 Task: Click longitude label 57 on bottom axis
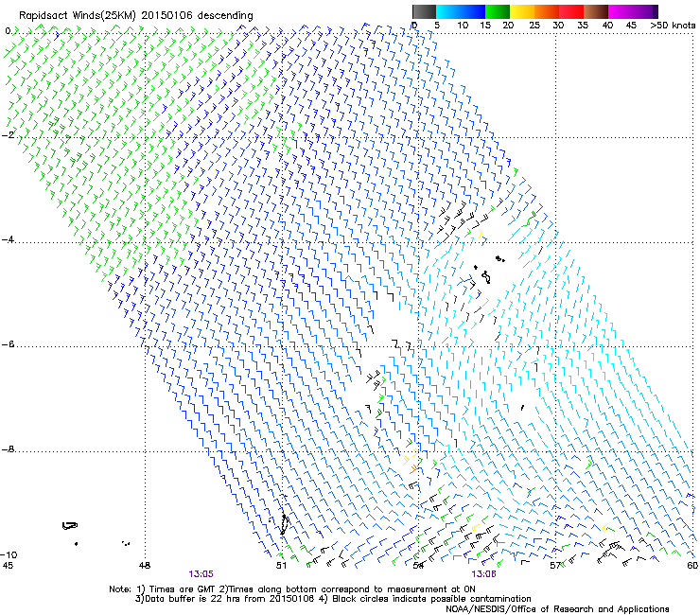click(x=555, y=566)
